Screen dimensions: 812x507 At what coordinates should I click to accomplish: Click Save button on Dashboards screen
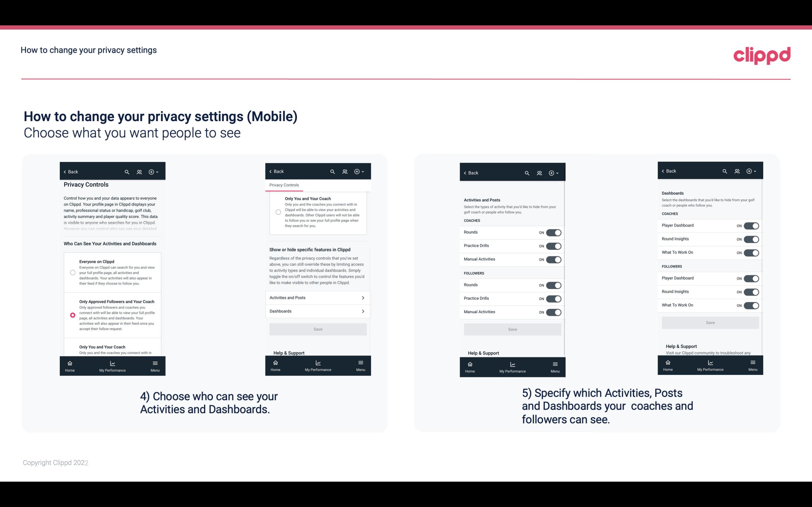710,323
